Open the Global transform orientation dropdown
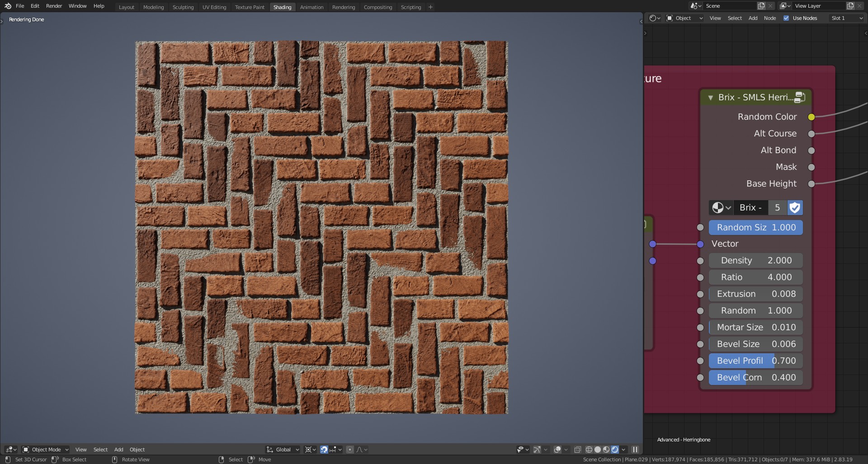The height and width of the screenshot is (464, 868). coord(282,450)
